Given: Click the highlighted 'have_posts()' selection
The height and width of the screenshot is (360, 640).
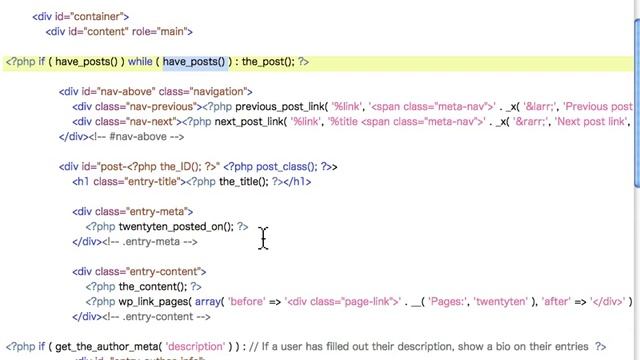Looking at the screenshot, I should tap(195, 62).
